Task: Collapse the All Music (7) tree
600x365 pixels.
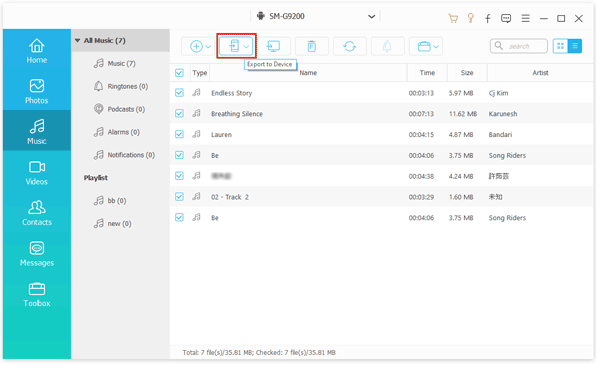Action: [x=77, y=41]
